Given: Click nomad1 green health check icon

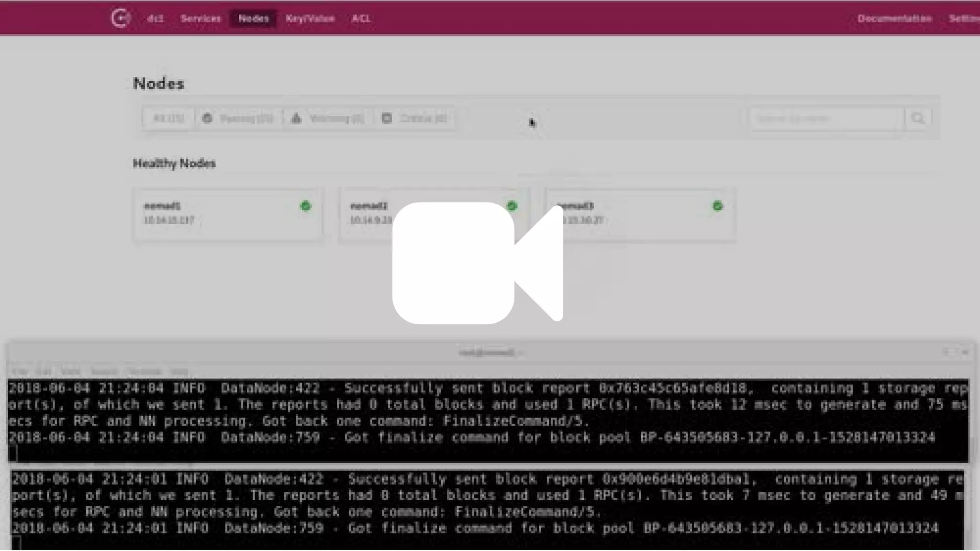Looking at the screenshot, I should tap(305, 206).
